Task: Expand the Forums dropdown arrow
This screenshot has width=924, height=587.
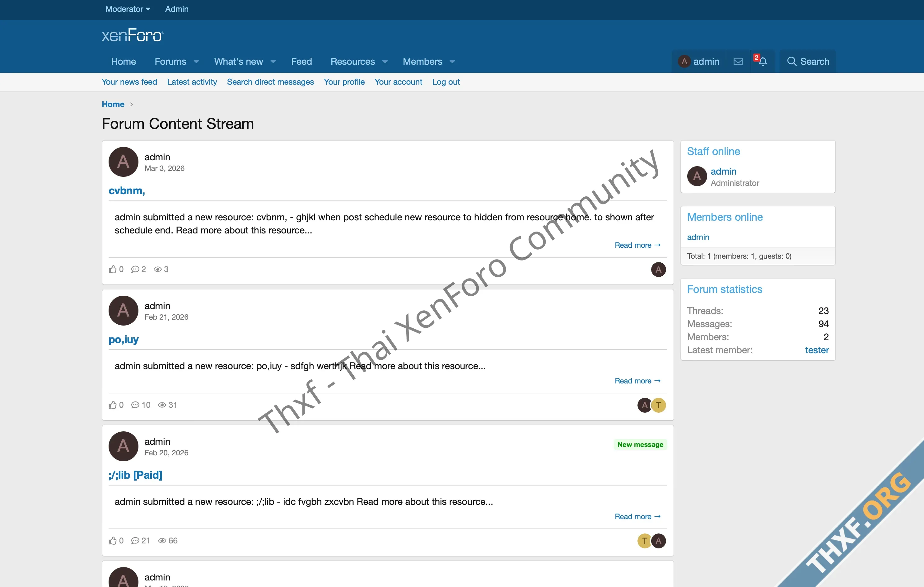Action: coord(196,62)
